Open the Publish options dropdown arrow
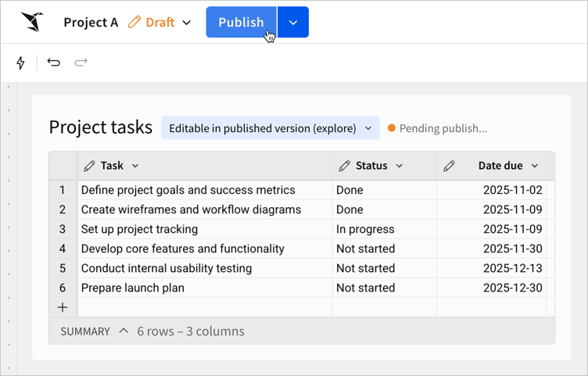The image size is (588, 376). click(x=293, y=23)
